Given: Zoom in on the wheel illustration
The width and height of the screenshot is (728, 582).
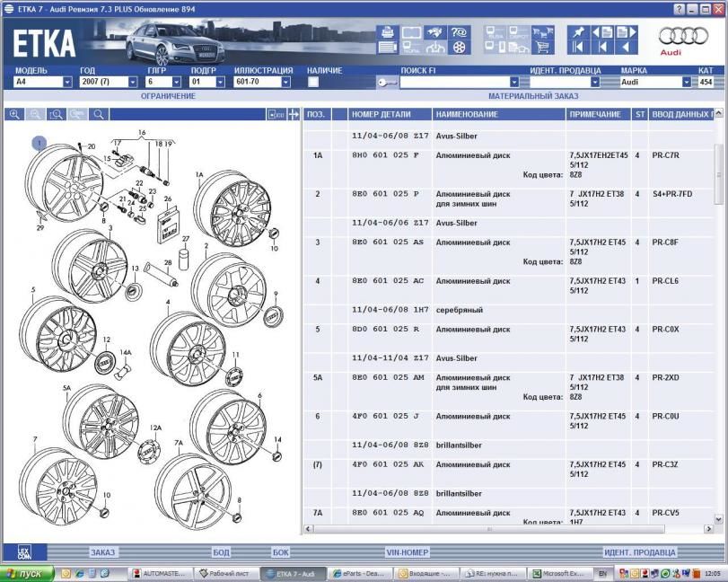Looking at the screenshot, I should point(14,114).
